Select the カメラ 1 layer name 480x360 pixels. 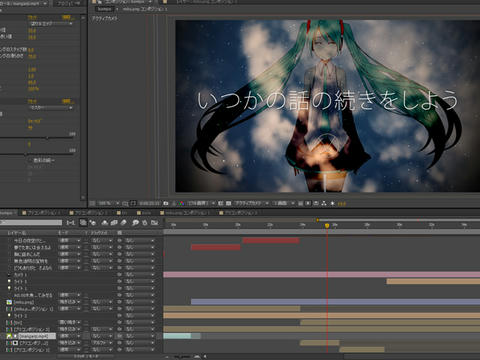20,275
